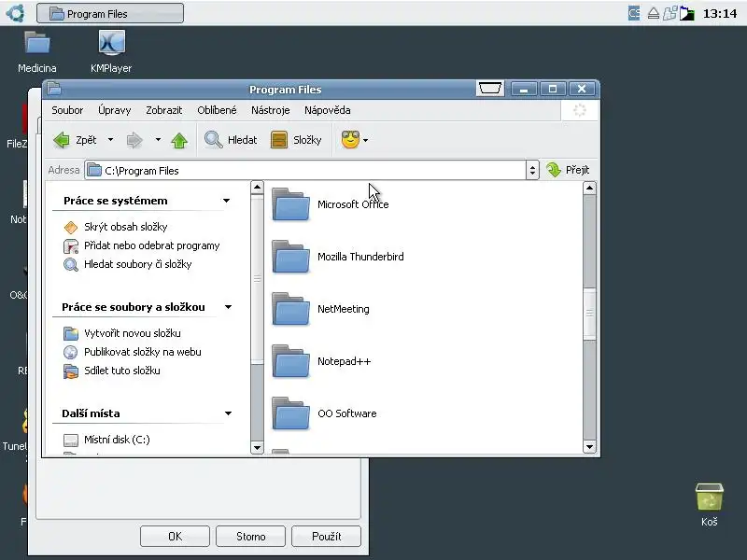Toggle the Složky folders pane
The image size is (747, 560).
pyautogui.click(x=296, y=140)
